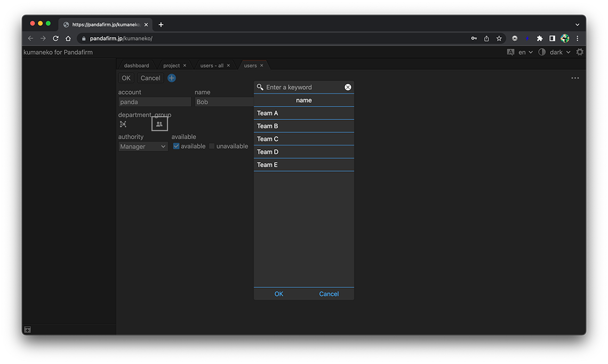Clear the keyword search with the X icon
The height and width of the screenshot is (364, 608).
pyautogui.click(x=348, y=87)
